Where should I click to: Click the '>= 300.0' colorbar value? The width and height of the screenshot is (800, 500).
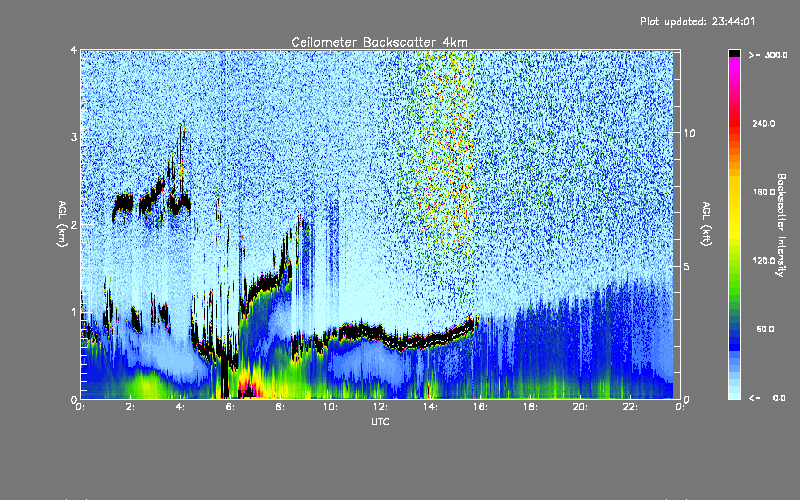point(768,55)
